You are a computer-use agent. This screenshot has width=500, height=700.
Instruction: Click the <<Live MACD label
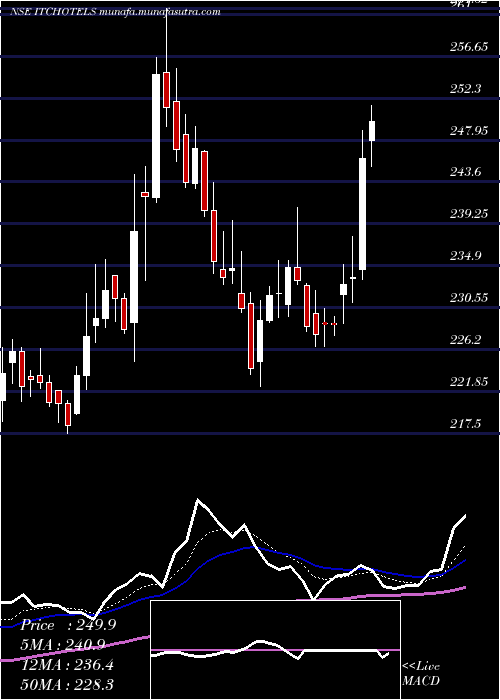(x=421, y=674)
